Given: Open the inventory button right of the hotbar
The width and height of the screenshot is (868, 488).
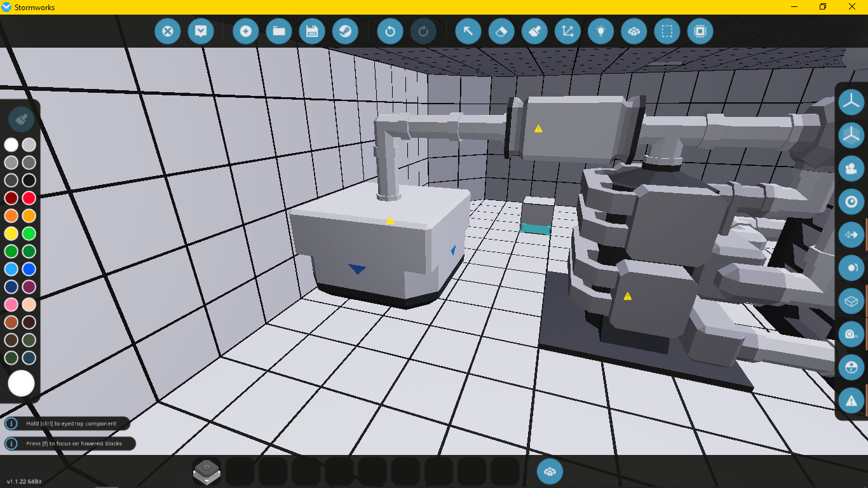Looking at the screenshot, I should [x=550, y=471].
